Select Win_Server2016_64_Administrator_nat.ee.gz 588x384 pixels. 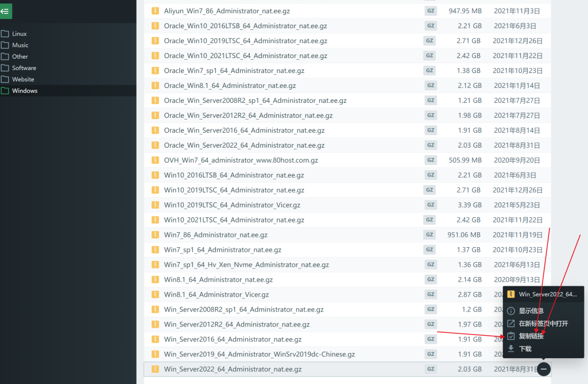click(233, 339)
